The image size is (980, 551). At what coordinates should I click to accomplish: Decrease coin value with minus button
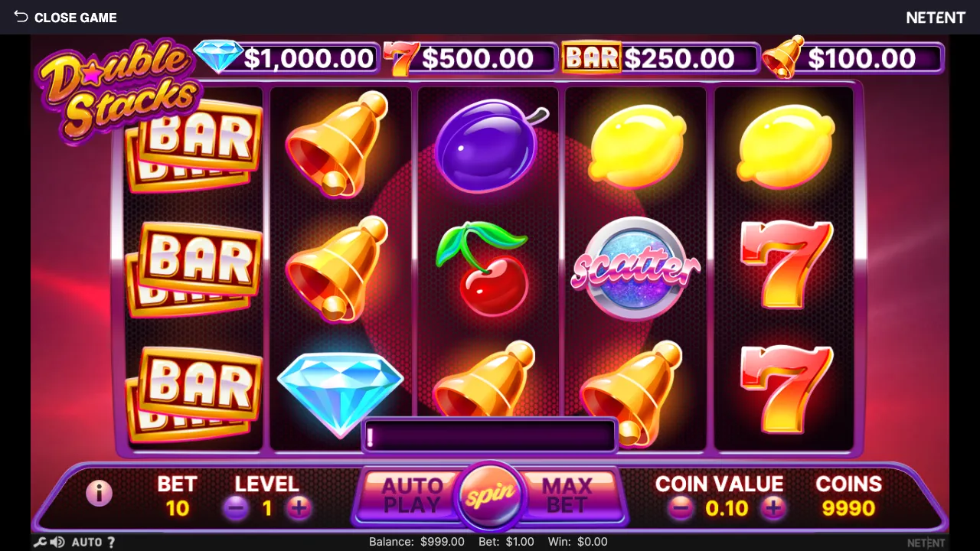681,507
